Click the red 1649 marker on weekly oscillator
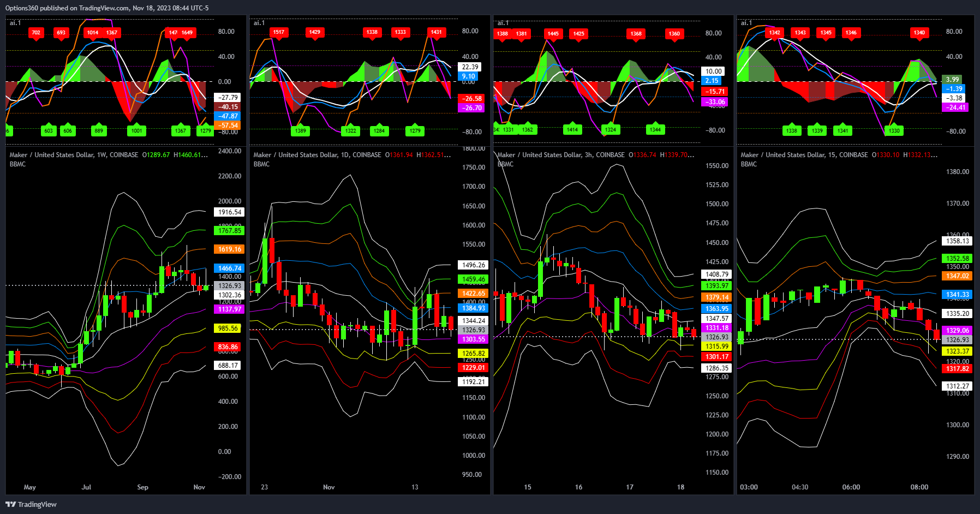980x514 pixels. 187,33
